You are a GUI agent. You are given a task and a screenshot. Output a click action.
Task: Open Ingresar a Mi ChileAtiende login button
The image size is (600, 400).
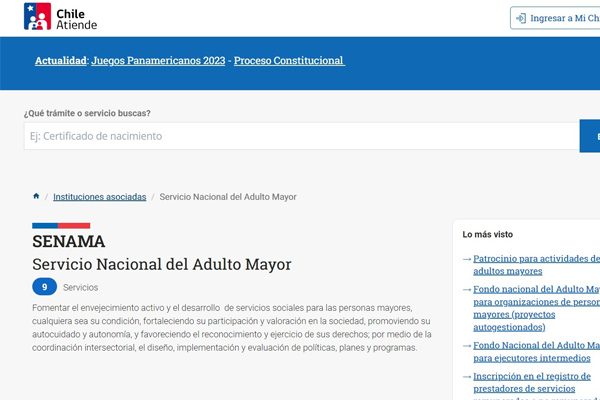(555, 18)
